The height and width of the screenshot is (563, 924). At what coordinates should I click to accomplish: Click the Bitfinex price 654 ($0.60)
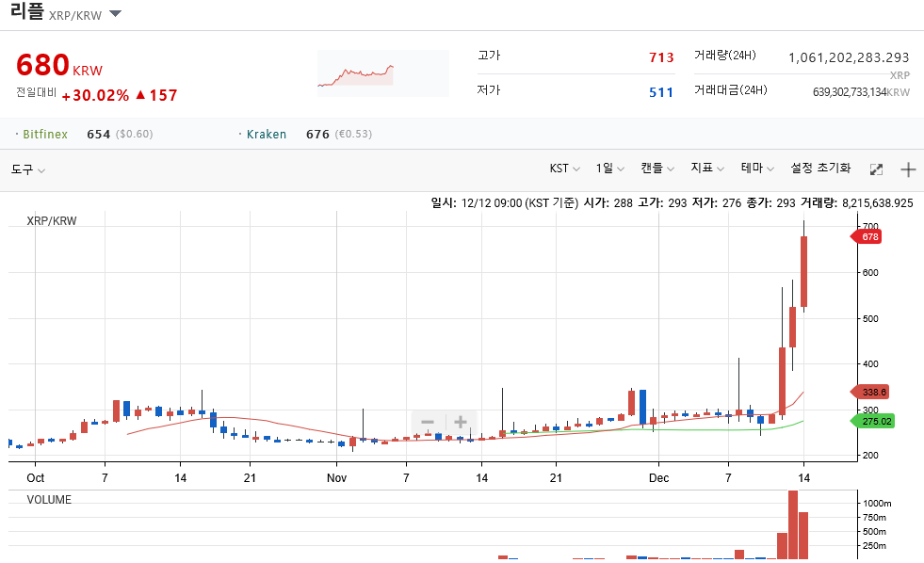(x=120, y=135)
